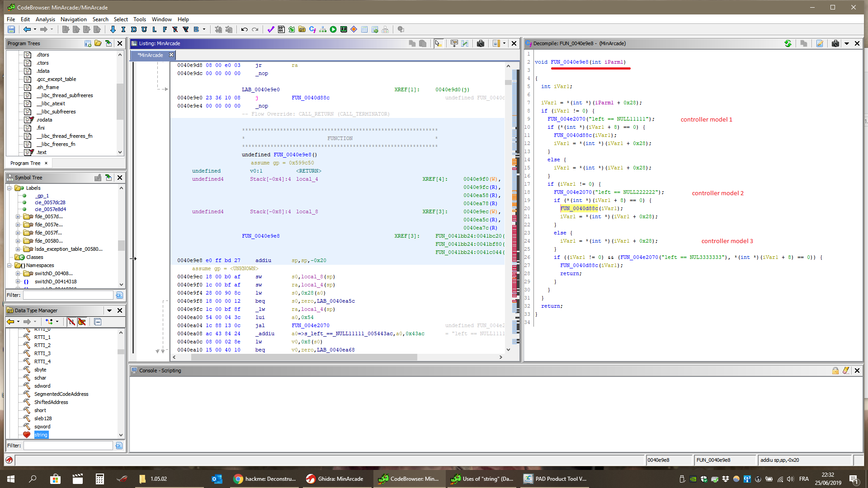Go to next defined data (D icon)
Viewport: 868px width, 488px height.
coord(134,29)
